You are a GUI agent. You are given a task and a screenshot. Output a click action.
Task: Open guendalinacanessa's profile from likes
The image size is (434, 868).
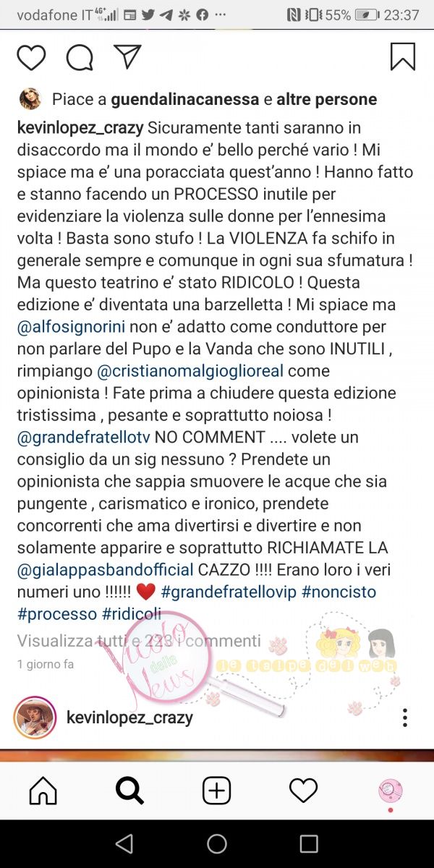pos(186,99)
